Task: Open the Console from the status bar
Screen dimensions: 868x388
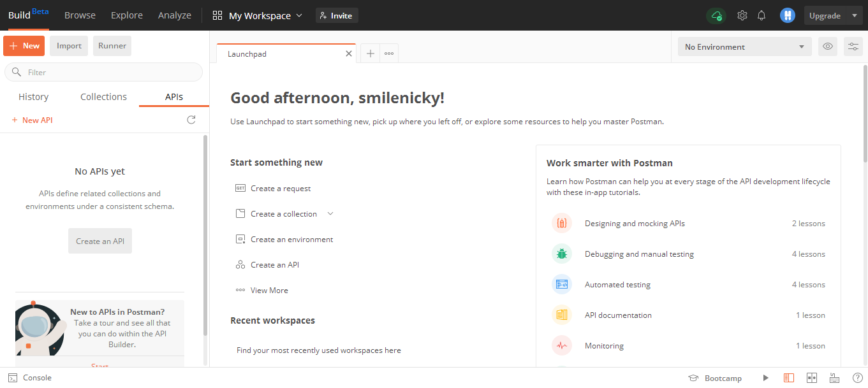Action: coord(30,378)
